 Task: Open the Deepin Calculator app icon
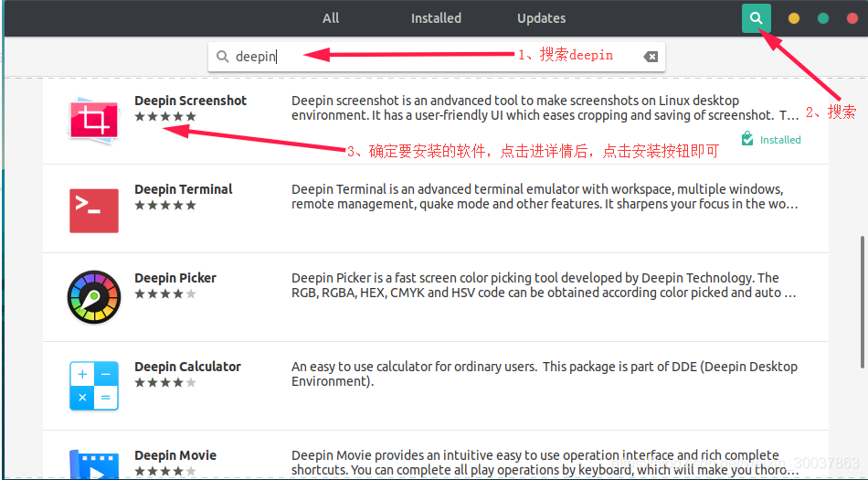coord(93,386)
